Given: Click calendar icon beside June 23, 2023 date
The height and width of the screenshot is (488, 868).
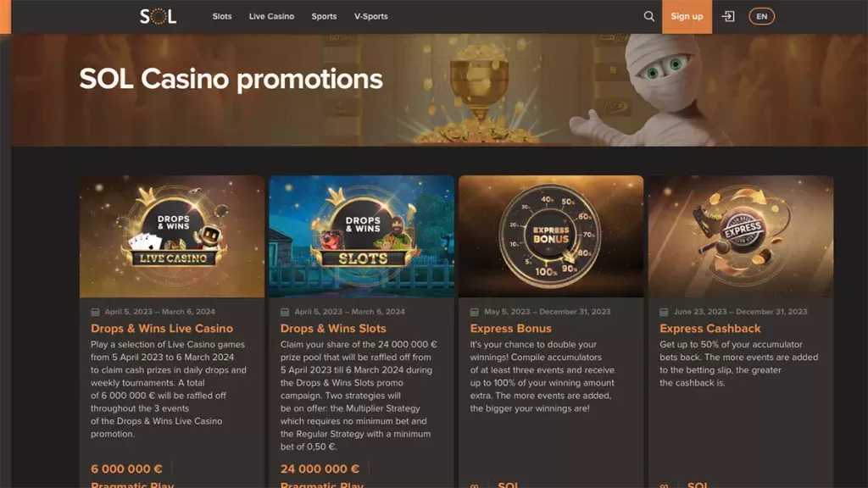Looking at the screenshot, I should 664,312.
